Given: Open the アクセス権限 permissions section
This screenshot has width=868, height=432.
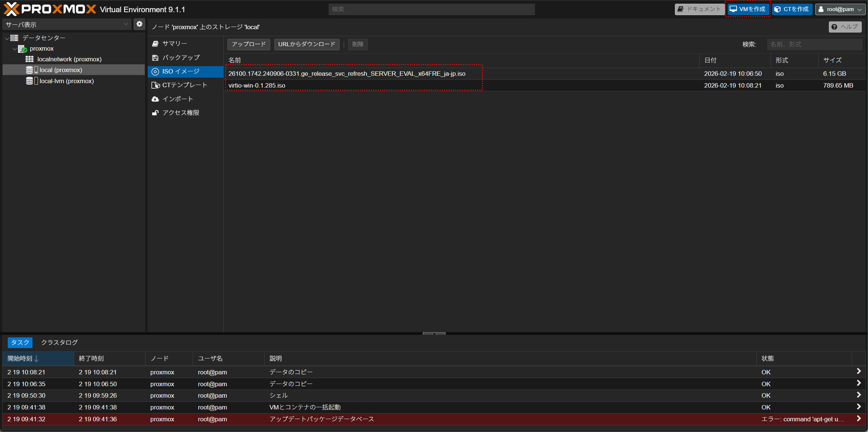Looking at the screenshot, I should coord(180,113).
